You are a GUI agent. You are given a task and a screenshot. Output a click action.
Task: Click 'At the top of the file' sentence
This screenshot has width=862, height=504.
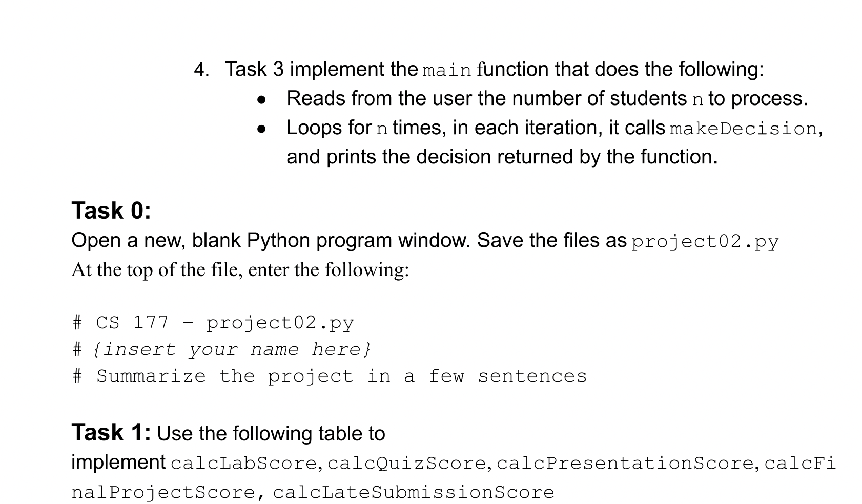coord(240,269)
